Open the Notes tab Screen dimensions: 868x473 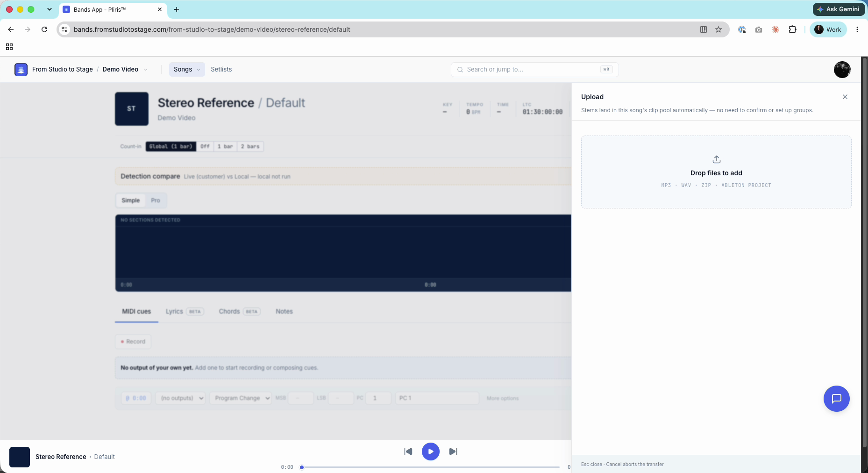[x=284, y=311]
